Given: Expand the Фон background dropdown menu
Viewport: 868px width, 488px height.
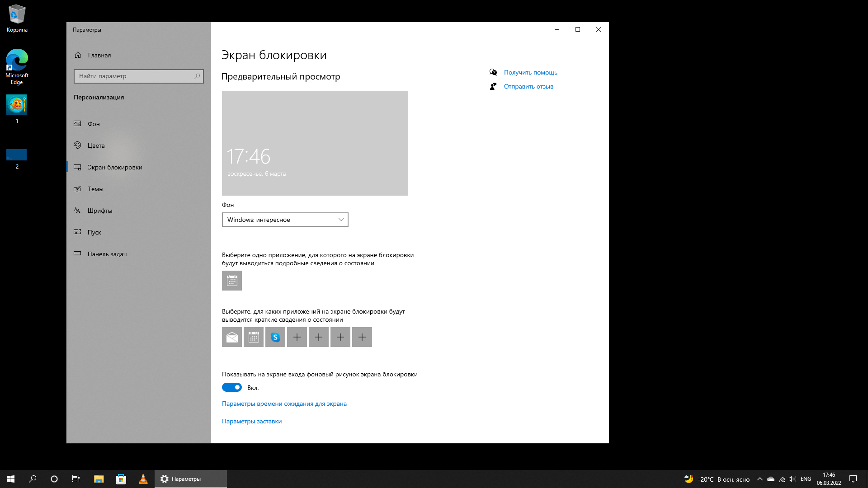Looking at the screenshot, I should point(285,219).
